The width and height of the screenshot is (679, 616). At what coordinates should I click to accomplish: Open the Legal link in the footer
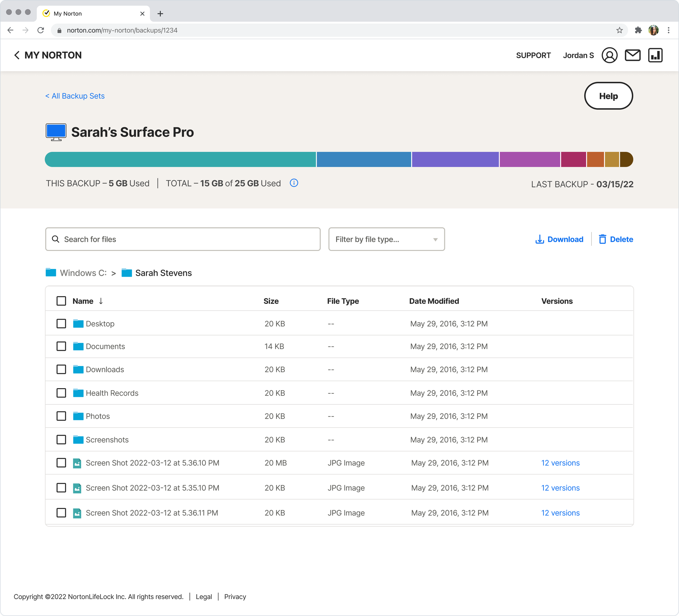click(x=204, y=597)
